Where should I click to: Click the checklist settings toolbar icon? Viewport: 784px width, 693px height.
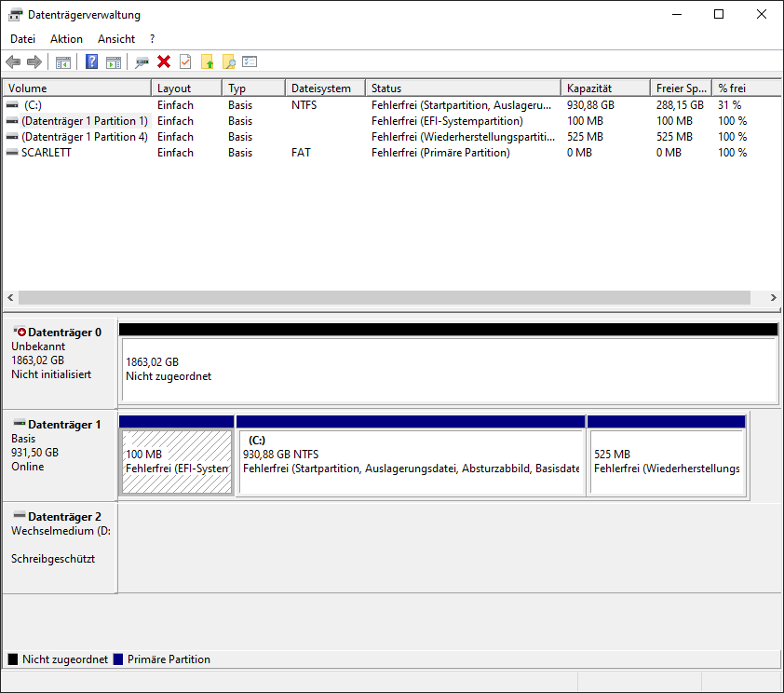[x=250, y=62]
